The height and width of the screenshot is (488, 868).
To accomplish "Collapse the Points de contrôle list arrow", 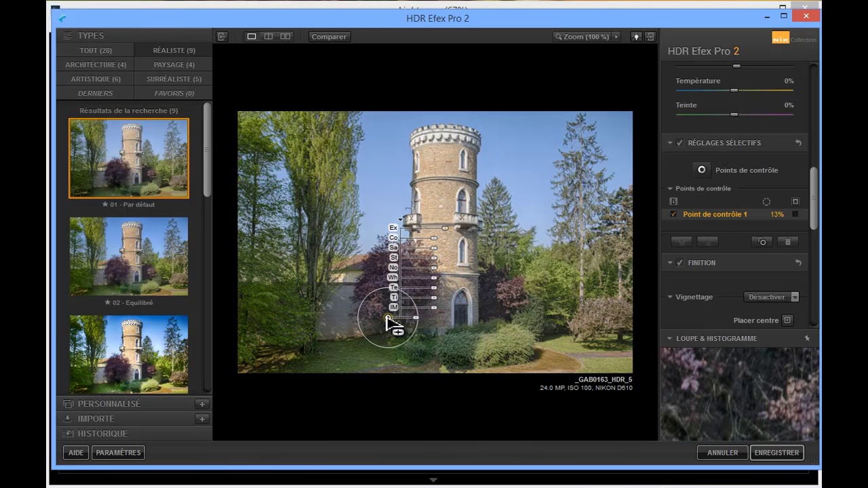I will (670, 188).
